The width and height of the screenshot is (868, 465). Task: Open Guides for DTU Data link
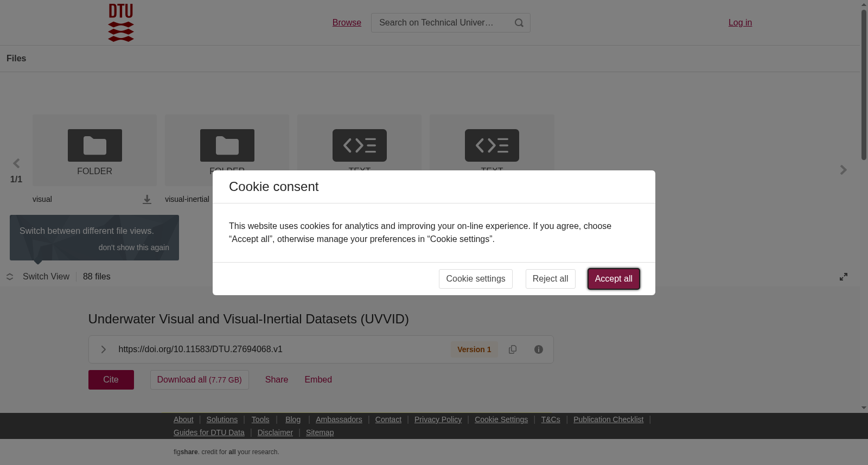(209, 432)
